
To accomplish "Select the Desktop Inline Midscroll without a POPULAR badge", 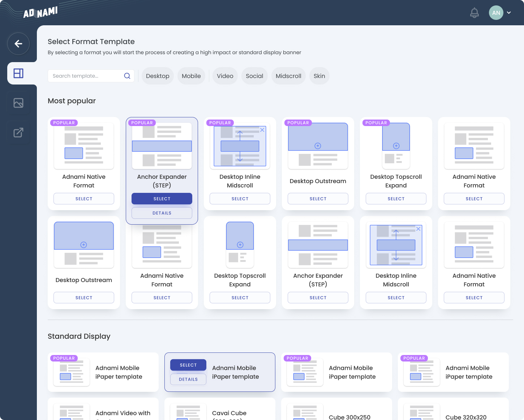I will coord(396,298).
